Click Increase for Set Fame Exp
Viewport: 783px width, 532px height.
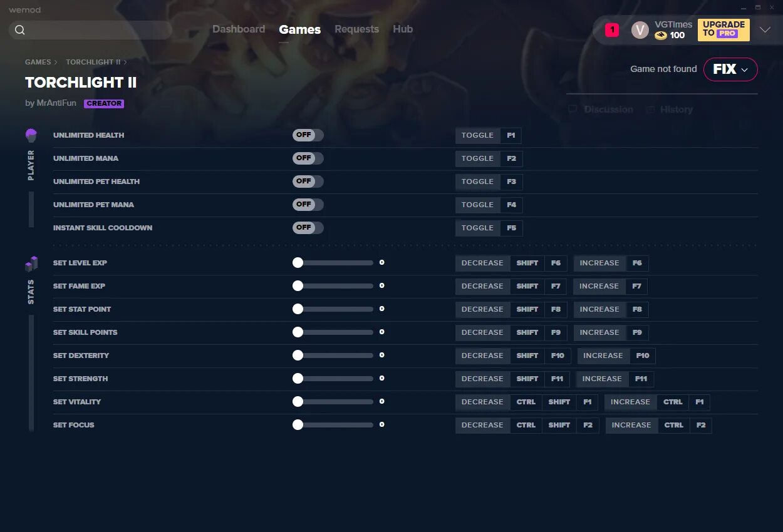599,286
